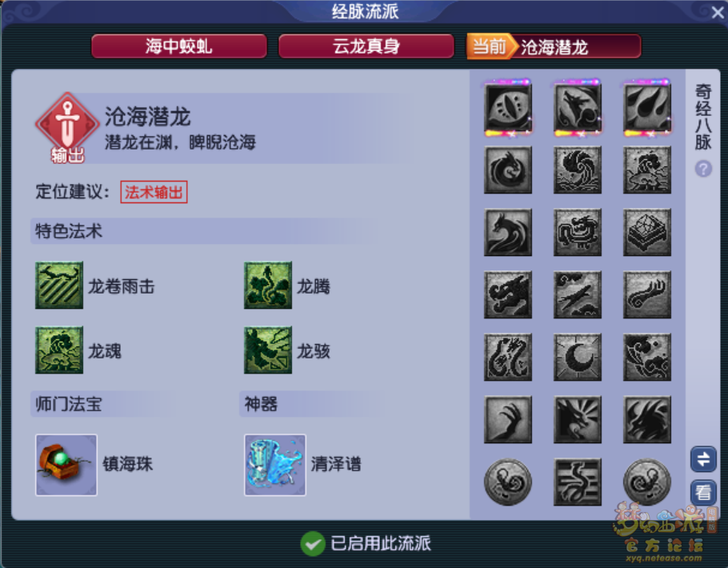This screenshot has width=728, height=568.
Task: Switch to the 云龙真身 school tab
Action: [x=366, y=46]
